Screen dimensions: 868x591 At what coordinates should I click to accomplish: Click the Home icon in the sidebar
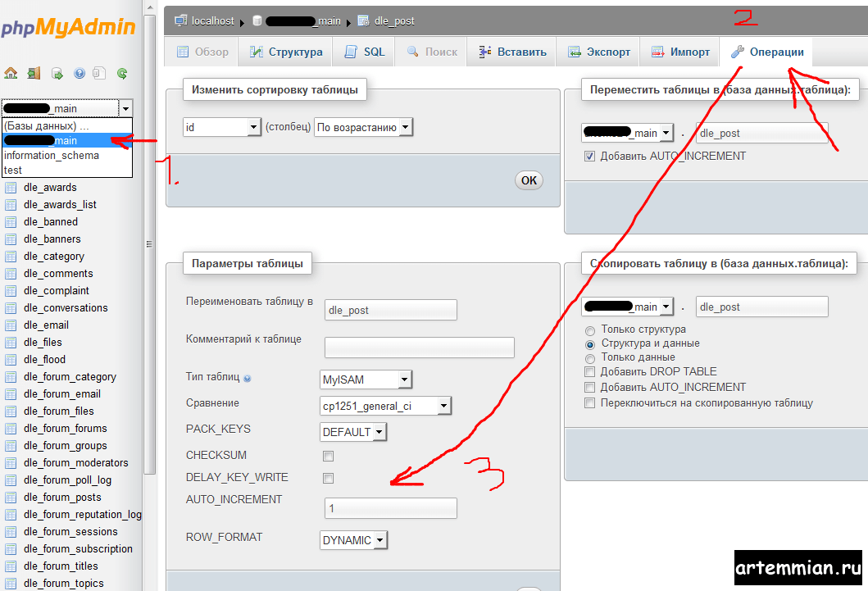tap(11, 73)
